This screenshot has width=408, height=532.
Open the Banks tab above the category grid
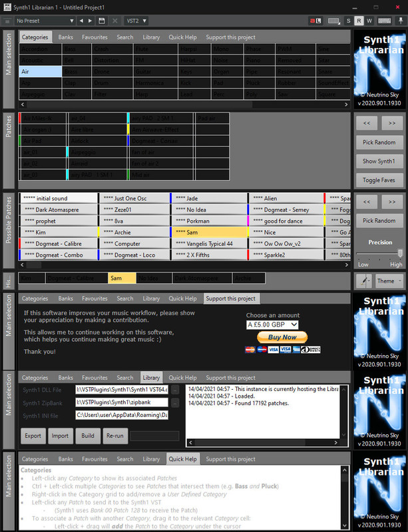tap(66, 37)
